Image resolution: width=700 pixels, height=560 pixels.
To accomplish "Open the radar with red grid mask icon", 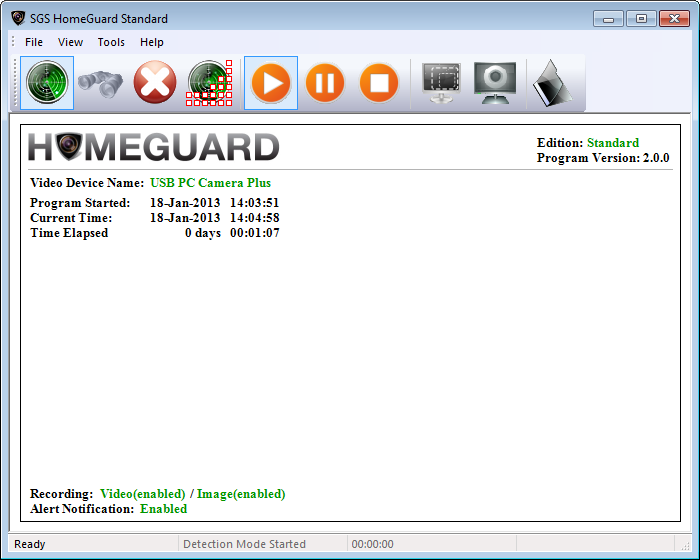I will (x=209, y=83).
